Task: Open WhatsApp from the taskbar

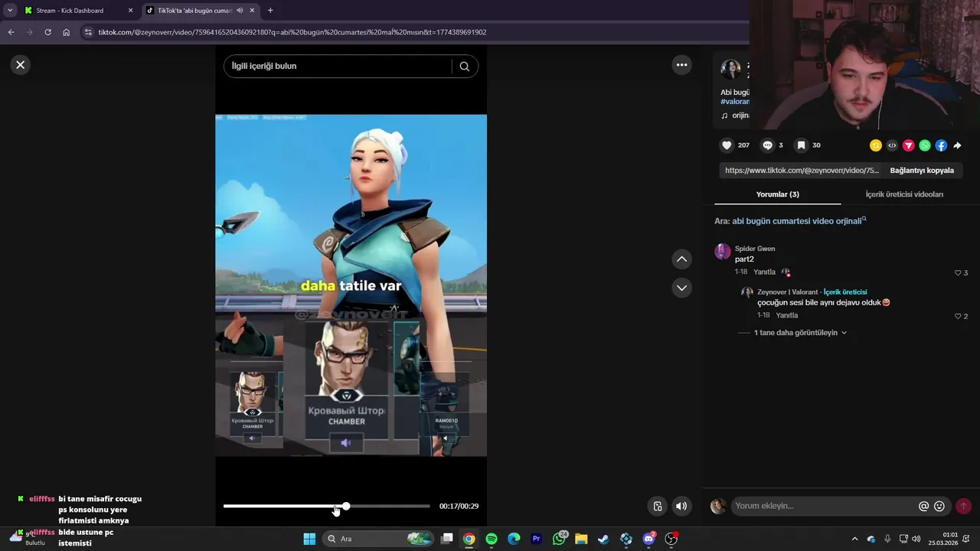Action: (559, 539)
